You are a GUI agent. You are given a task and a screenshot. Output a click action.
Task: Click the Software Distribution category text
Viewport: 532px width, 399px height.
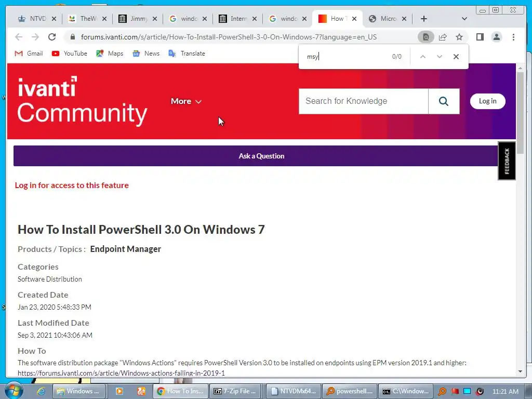pos(50,279)
